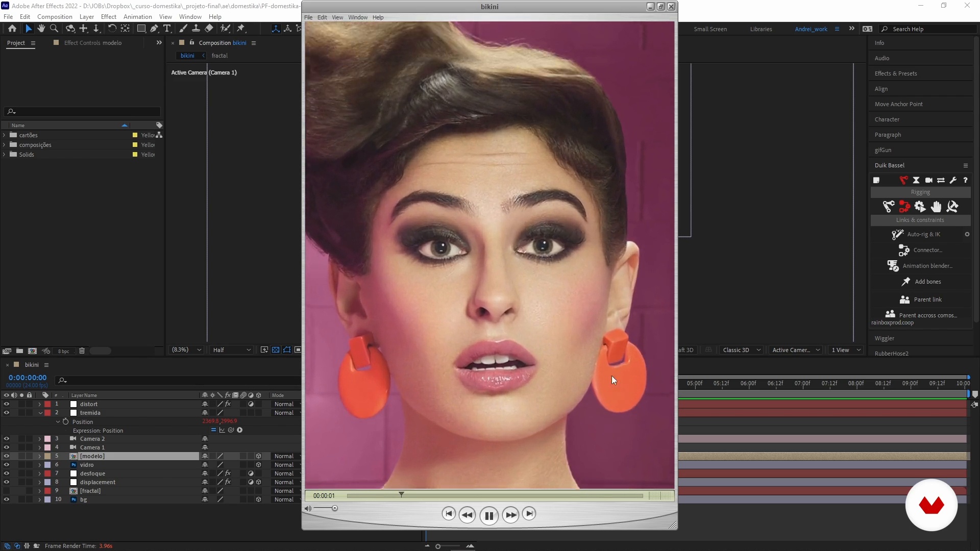
Task: Toggle visibility of the vidro layer
Action: click(6, 465)
